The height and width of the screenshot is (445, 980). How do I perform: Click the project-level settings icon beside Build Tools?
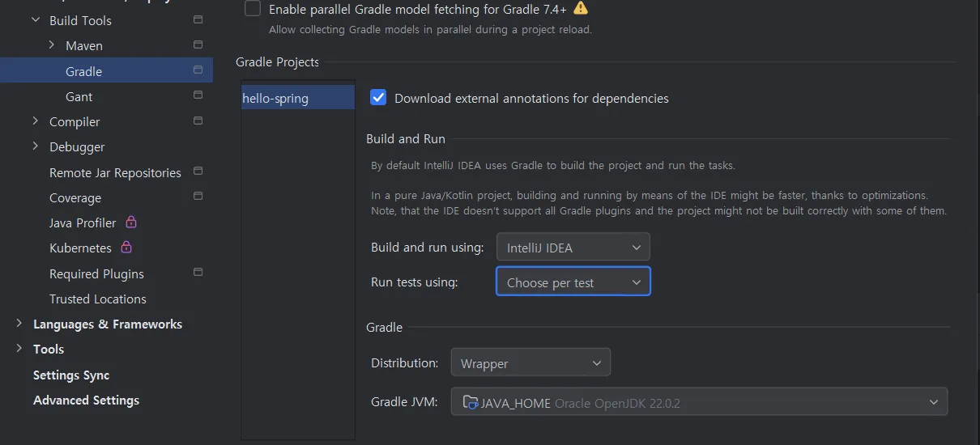[x=198, y=19]
